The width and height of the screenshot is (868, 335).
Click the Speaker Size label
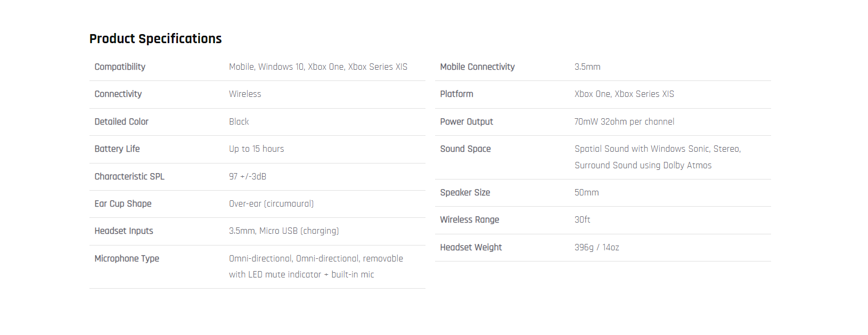click(465, 193)
